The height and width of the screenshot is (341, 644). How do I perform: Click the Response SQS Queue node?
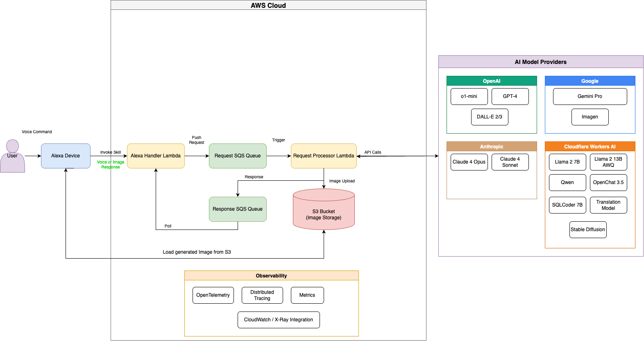(238, 209)
